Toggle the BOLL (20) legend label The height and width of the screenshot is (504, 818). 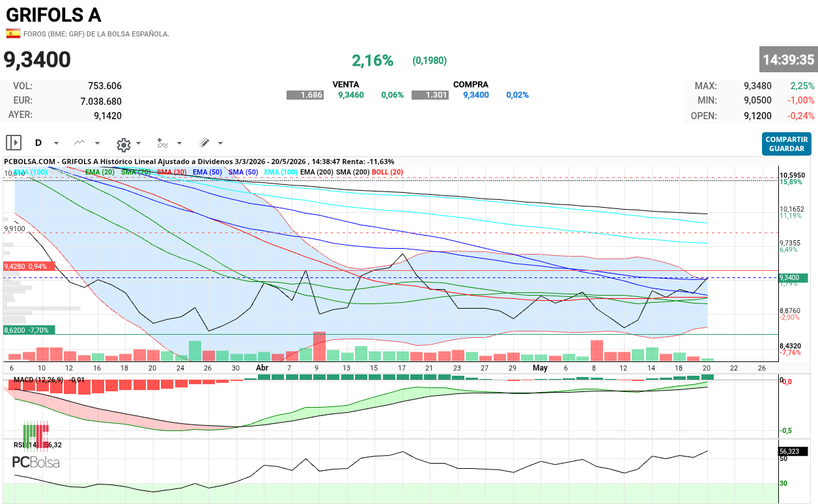point(388,172)
